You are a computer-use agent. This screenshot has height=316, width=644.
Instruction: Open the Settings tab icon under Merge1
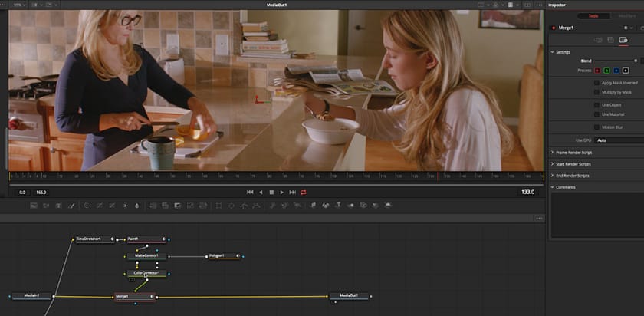coord(623,40)
